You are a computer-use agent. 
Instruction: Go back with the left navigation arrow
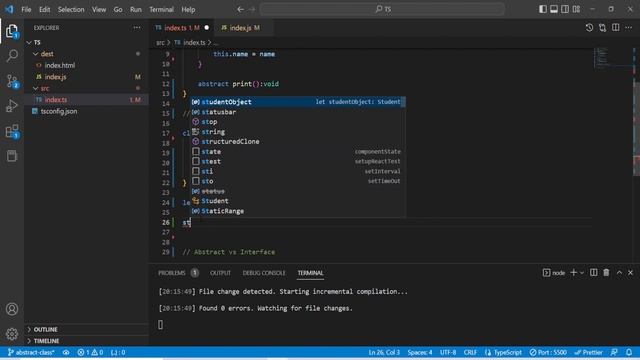click(x=240, y=9)
